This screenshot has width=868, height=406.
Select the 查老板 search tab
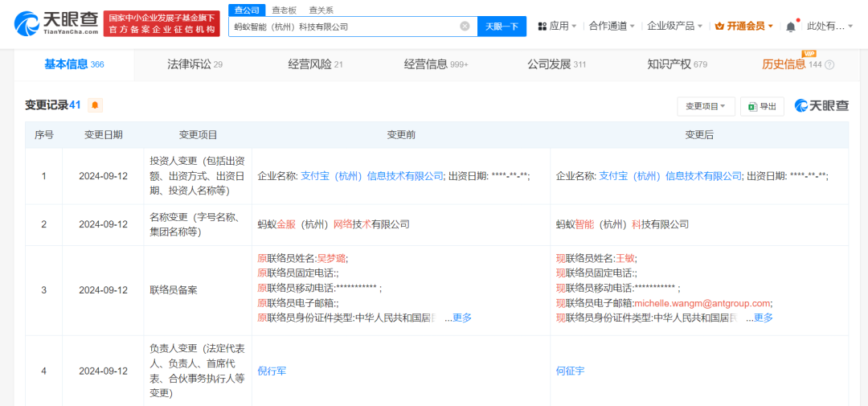click(283, 10)
